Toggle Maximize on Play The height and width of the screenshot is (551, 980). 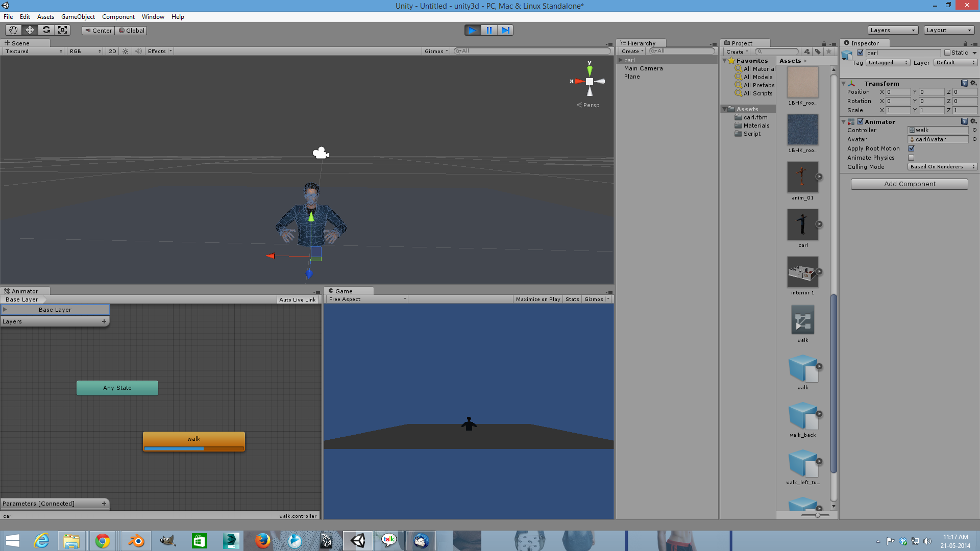pos(537,299)
